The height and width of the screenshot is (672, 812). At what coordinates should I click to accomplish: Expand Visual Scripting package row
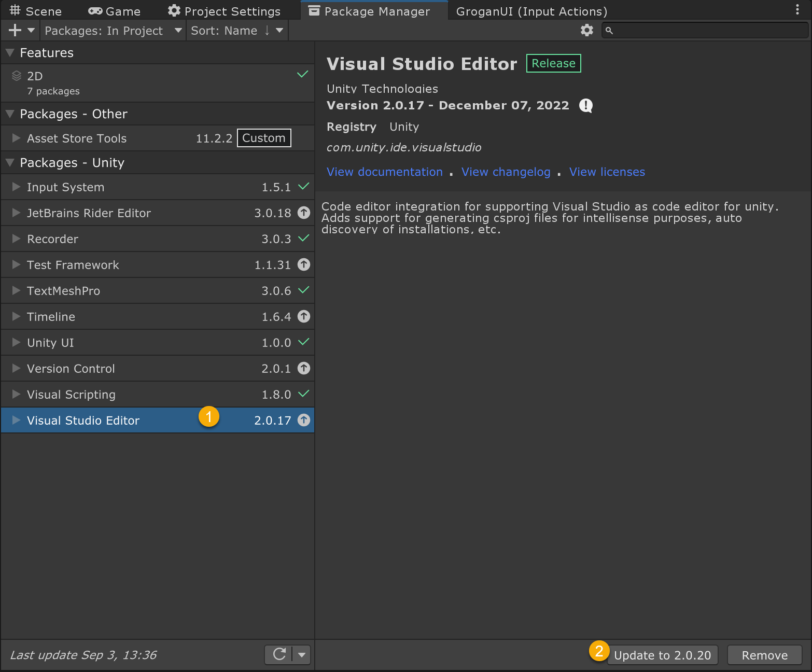tap(16, 394)
